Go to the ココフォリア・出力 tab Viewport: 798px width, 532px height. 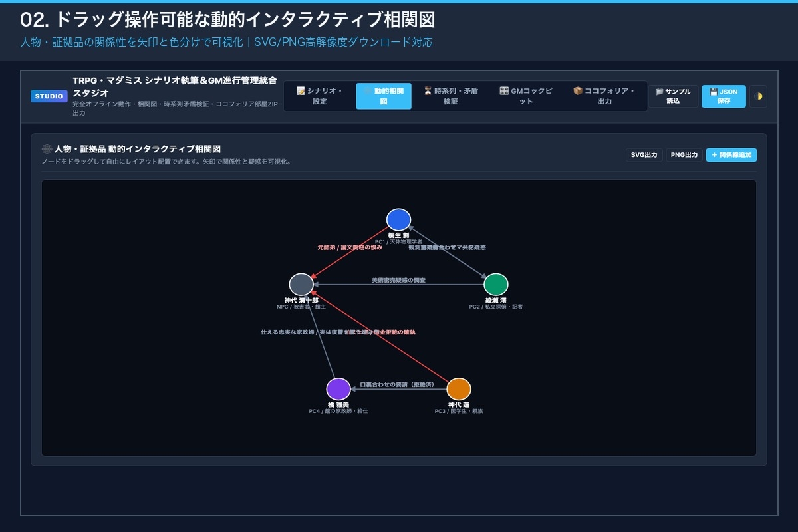click(x=604, y=96)
